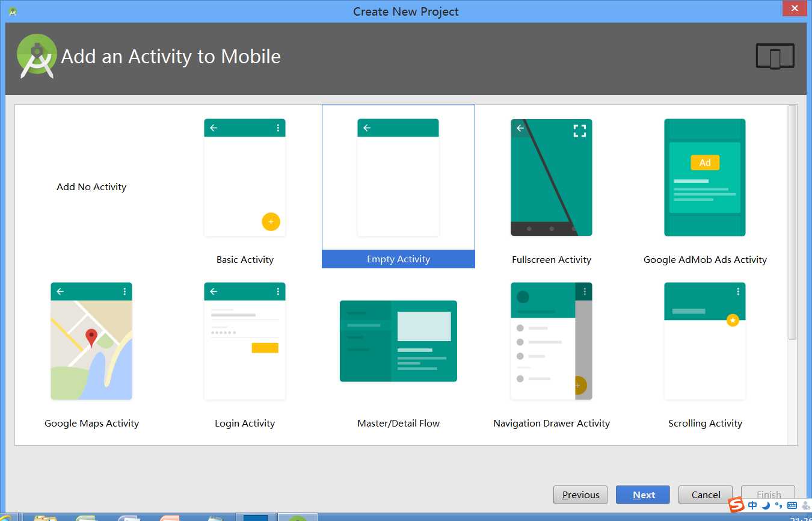Screen dimensions: 812x521
Task: Select Navigation Drawer Activity preview
Action: click(552, 341)
